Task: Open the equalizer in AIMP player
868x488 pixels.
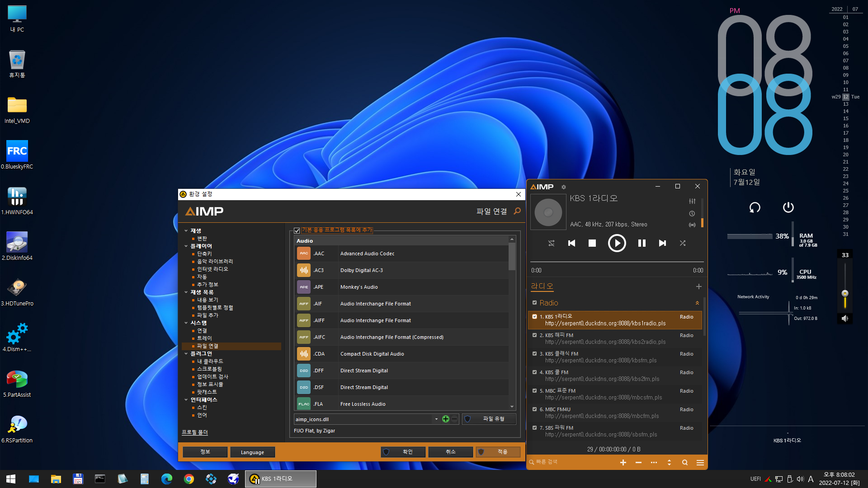Action: coord(692,201)
